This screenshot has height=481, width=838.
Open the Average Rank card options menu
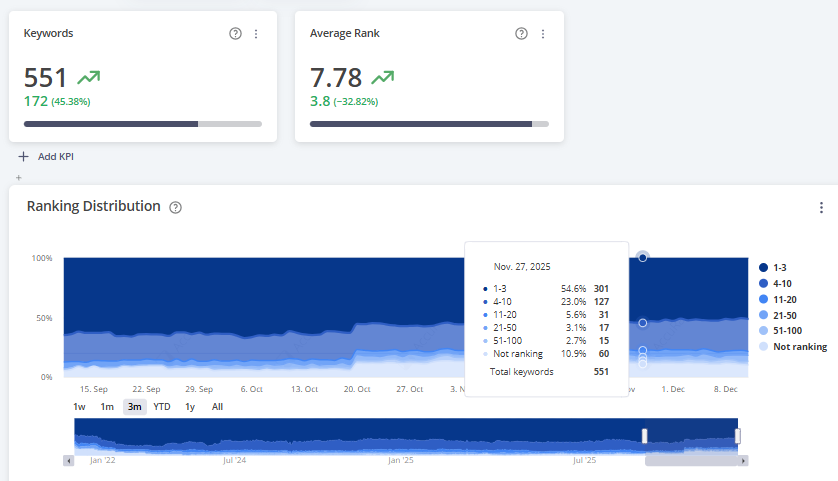[x=543, y=34]
